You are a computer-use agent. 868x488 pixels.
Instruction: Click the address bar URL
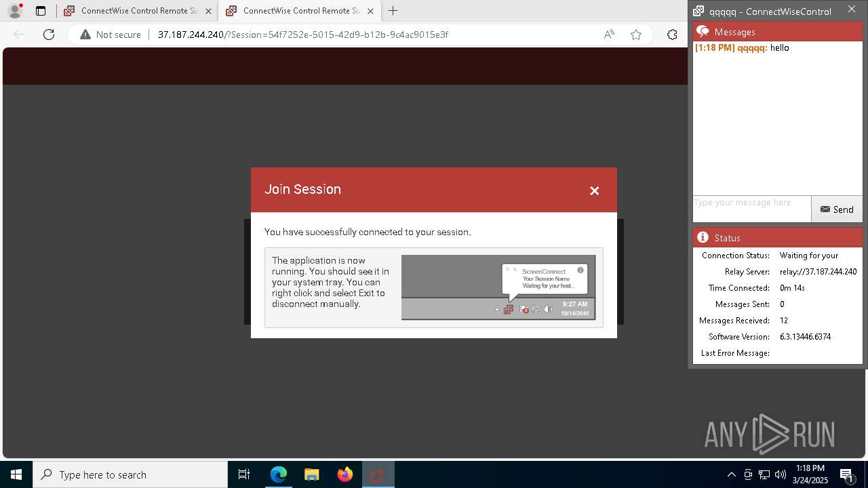click(302, 35)
